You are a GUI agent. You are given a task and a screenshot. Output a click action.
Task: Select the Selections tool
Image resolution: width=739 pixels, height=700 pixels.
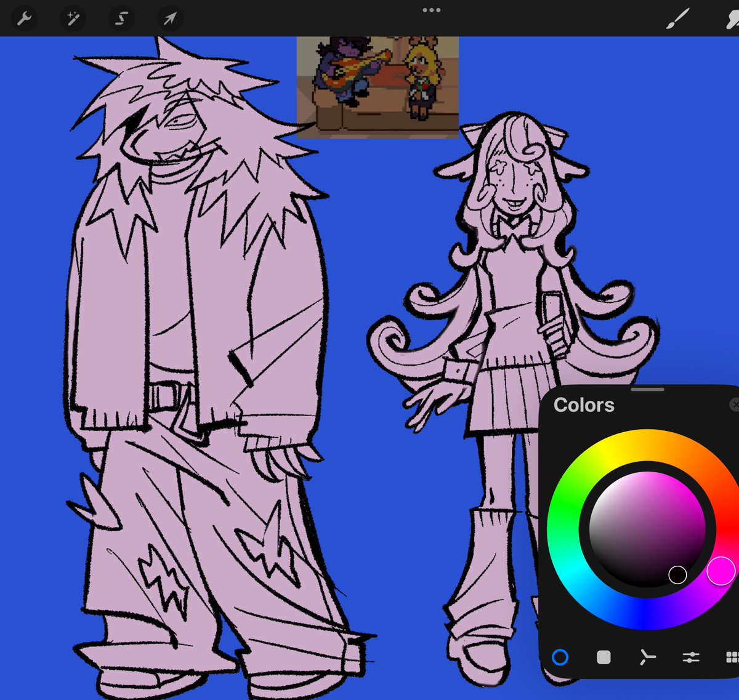click(121, 18)
